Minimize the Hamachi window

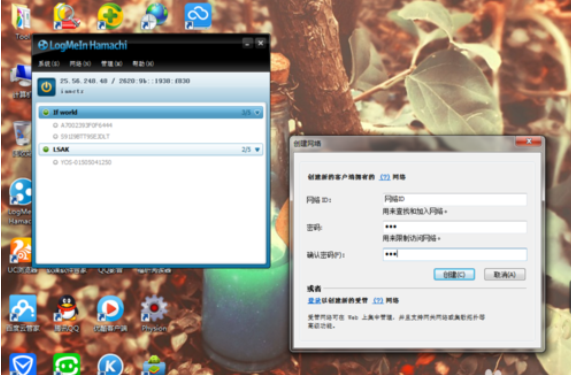pyautogui.click(x=247, y=43)
